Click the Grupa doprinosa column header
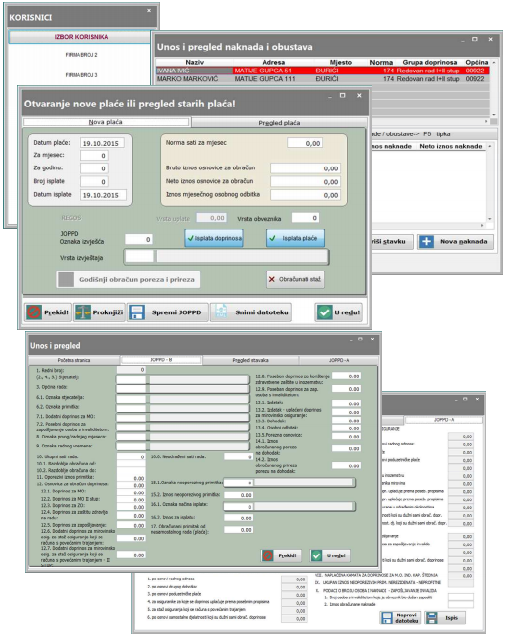 (430, 62)
